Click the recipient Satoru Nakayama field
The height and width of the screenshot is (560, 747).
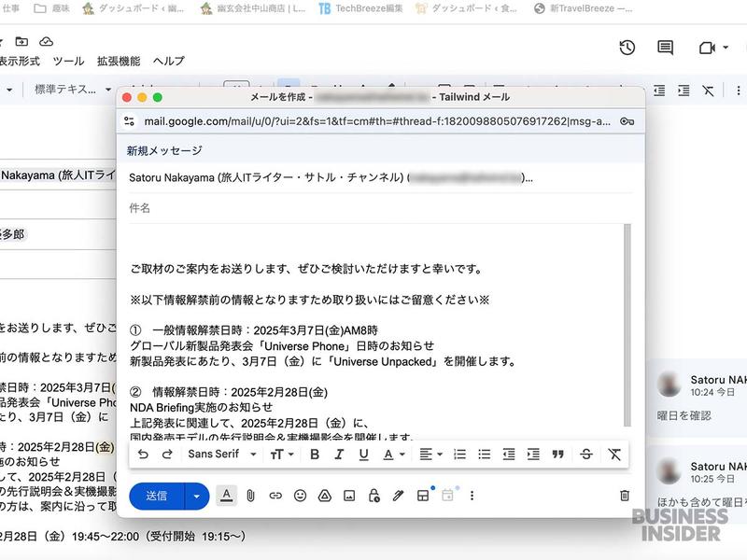point(380,177)
